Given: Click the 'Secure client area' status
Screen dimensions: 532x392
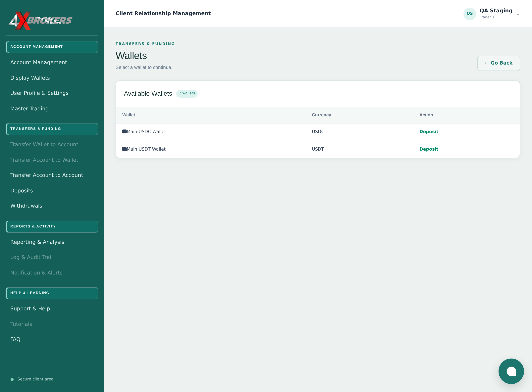Looking at the screenshot, I should [35, 379].
